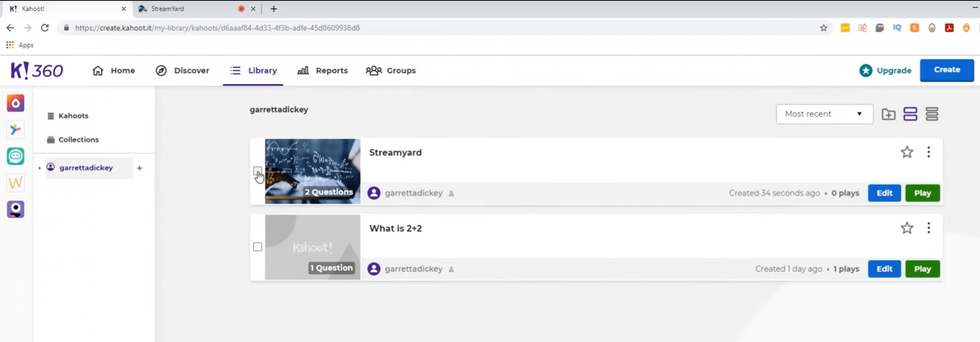The width and height of the screenshot is (980, 342).
Task: Click the garrettadickey page heading
Action: click(x=279, y=110)
